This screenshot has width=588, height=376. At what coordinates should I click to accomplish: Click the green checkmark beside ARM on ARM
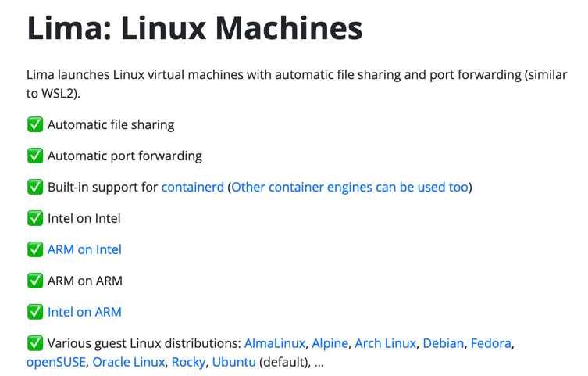click(x=35, y=281)
